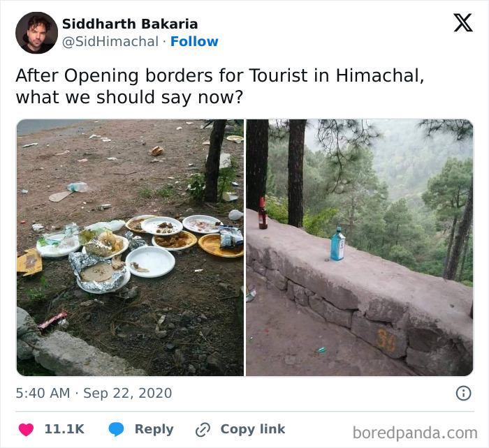Open the 5:40 AM timestamp link
Screen dimensions: 489x448
coord(43,393)
